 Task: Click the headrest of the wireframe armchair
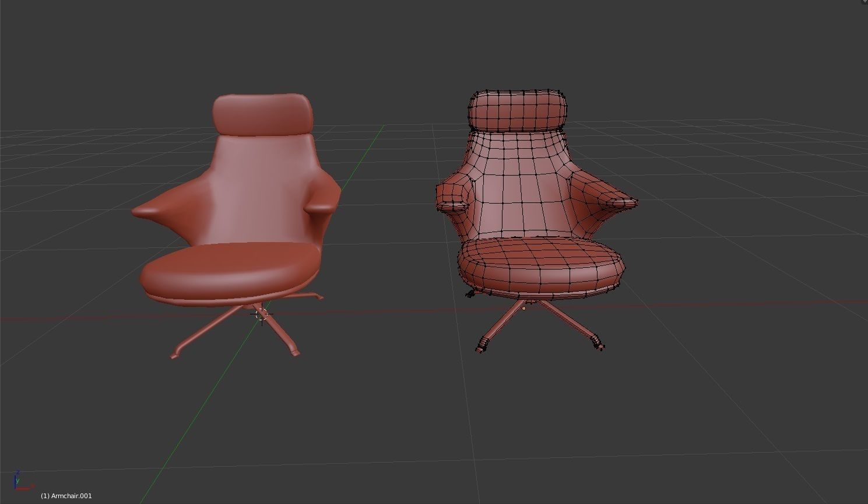[x=518, y=110]
